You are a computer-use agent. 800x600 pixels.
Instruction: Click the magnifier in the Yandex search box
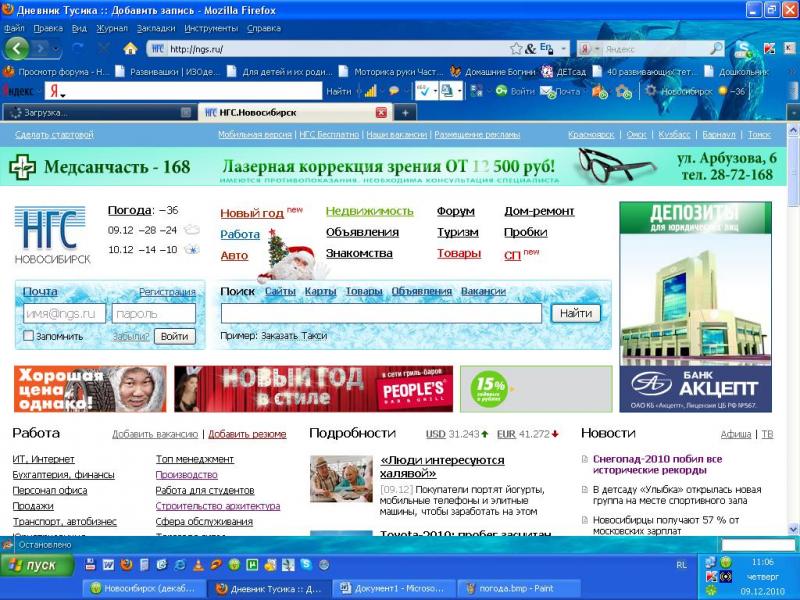pyautogui.click(x=716, y=48)
